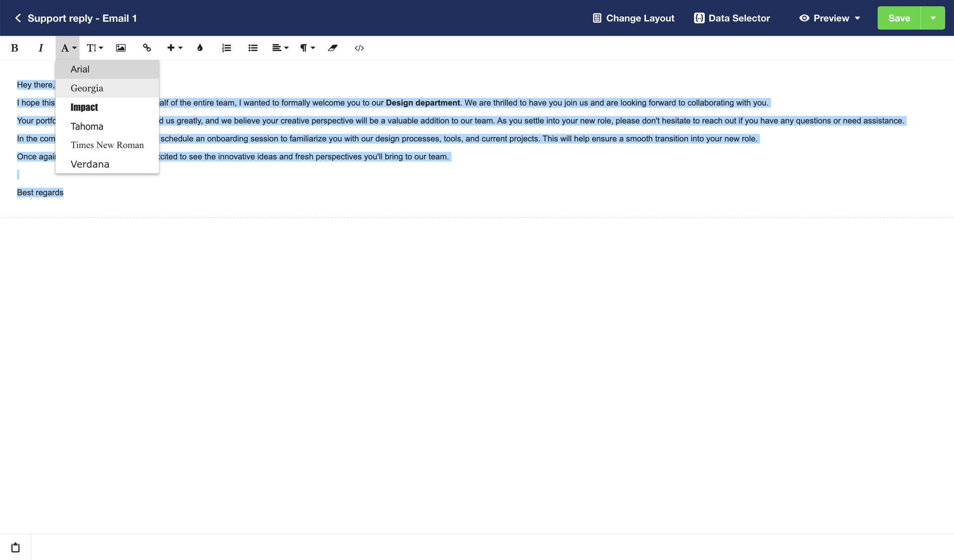The image size is (954, 560).
Task: Click the clear formatting eraser icon
Action: tap(333, 48)
